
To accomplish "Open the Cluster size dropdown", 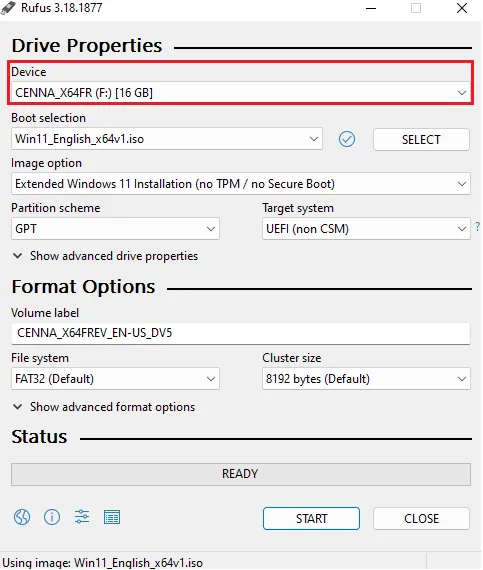I will tap(366, 379).
